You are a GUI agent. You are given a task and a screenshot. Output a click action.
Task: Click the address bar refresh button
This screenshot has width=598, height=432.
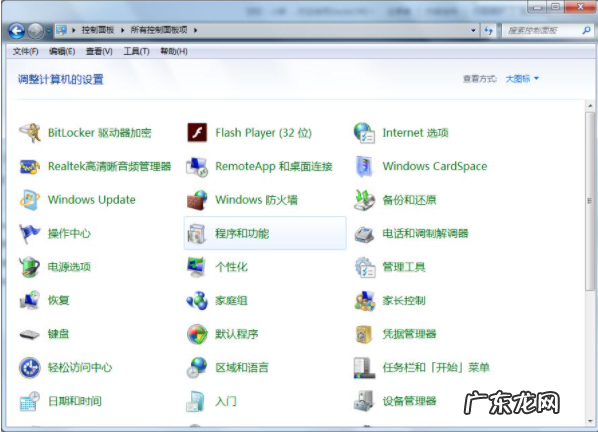pos(488,30)
